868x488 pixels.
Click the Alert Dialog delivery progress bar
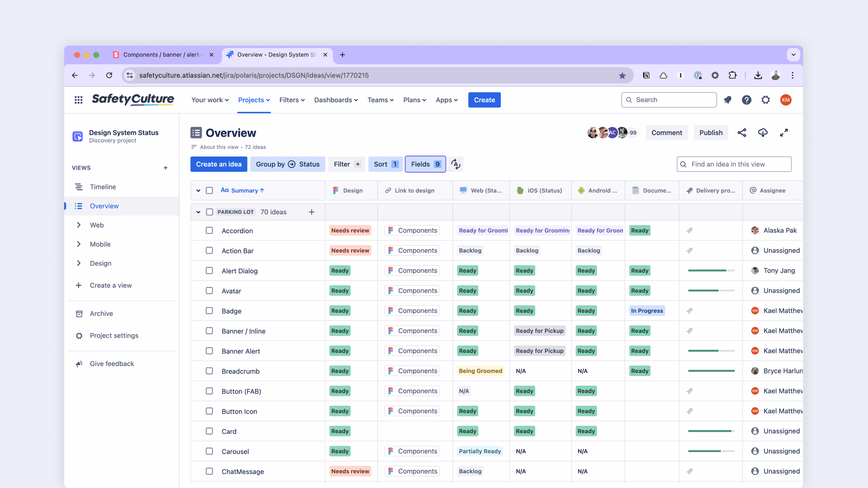click(711, 270)
